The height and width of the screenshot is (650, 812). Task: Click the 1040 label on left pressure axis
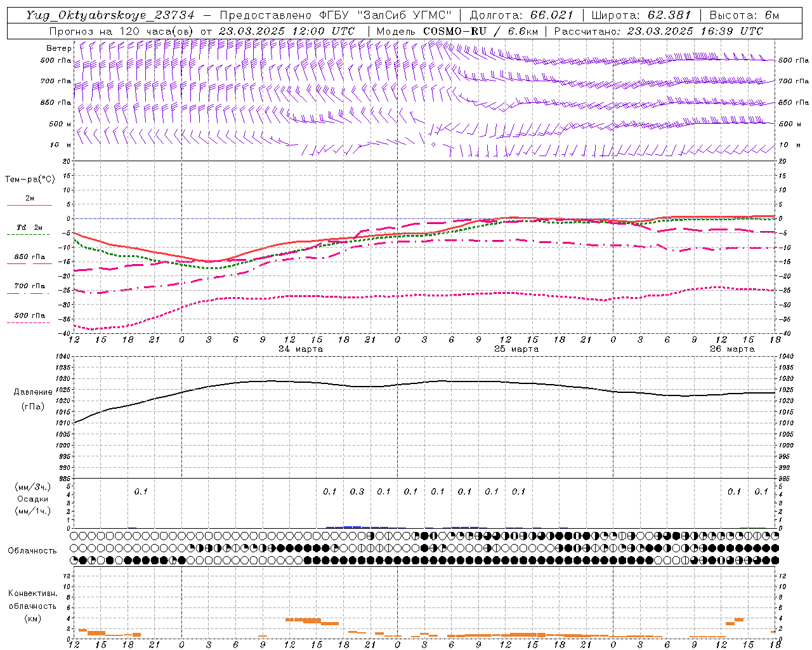click(x=64, y=356)
